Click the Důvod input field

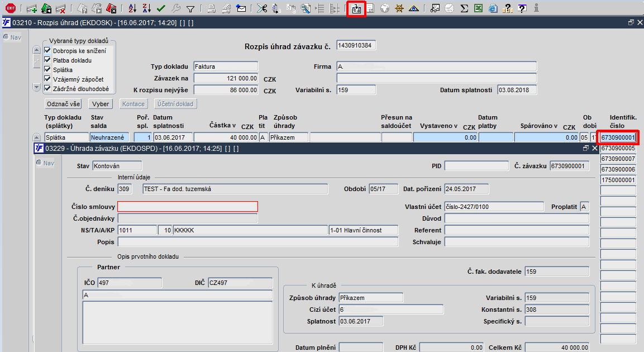point(517,218)
